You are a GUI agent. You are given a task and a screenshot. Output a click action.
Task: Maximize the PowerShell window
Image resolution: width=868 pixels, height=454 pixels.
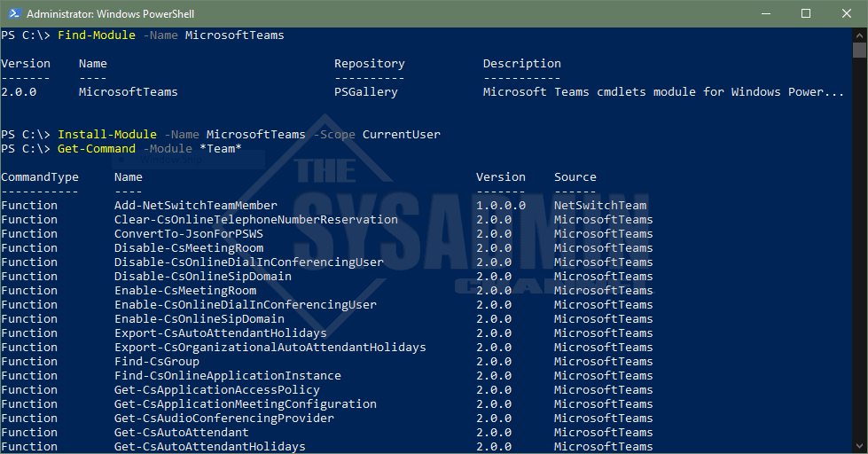pos(806,13)
